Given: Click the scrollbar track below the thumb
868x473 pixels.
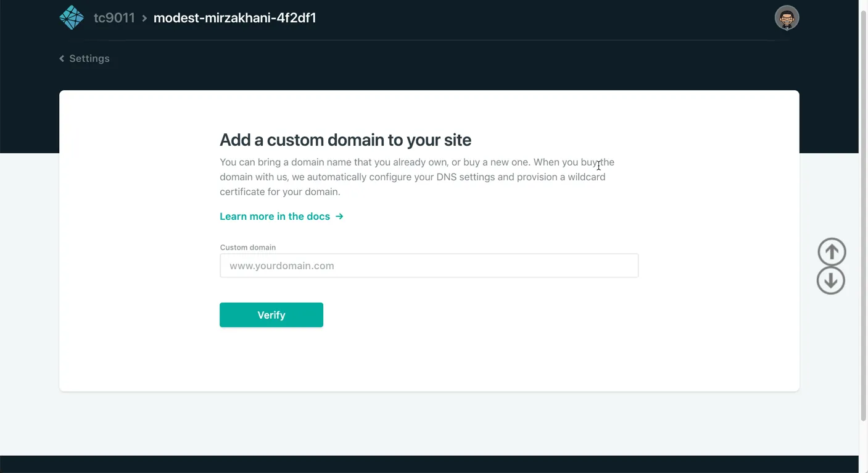Looking at the screenshot, I should tap(863, 445).
